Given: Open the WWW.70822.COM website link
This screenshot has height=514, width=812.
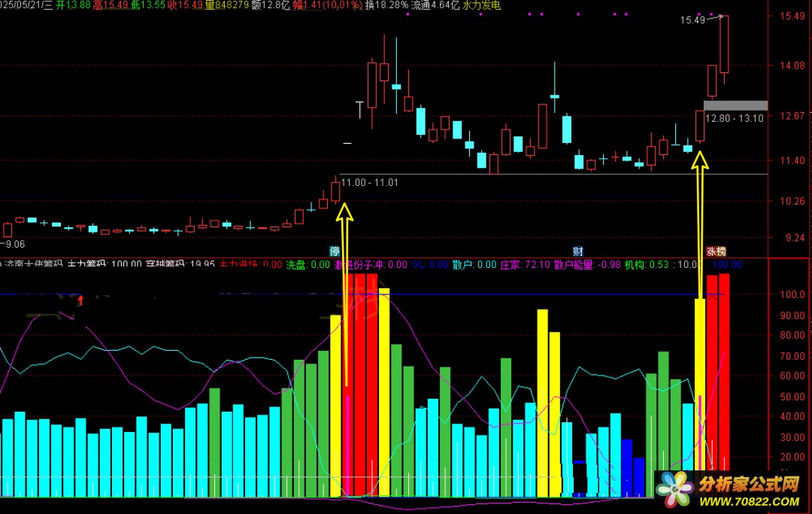Looking at the screenshot, I should (750, 501).
